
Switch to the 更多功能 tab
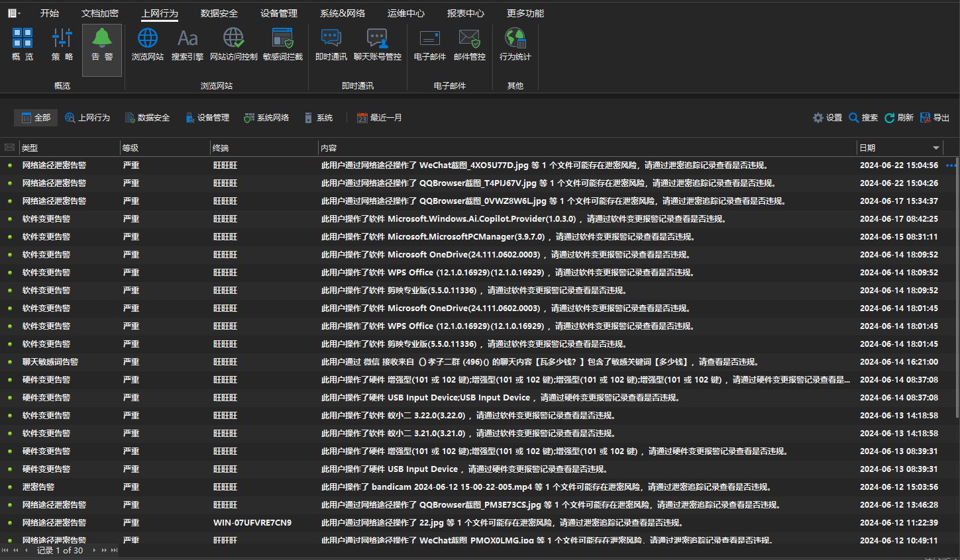pos(525,13)
